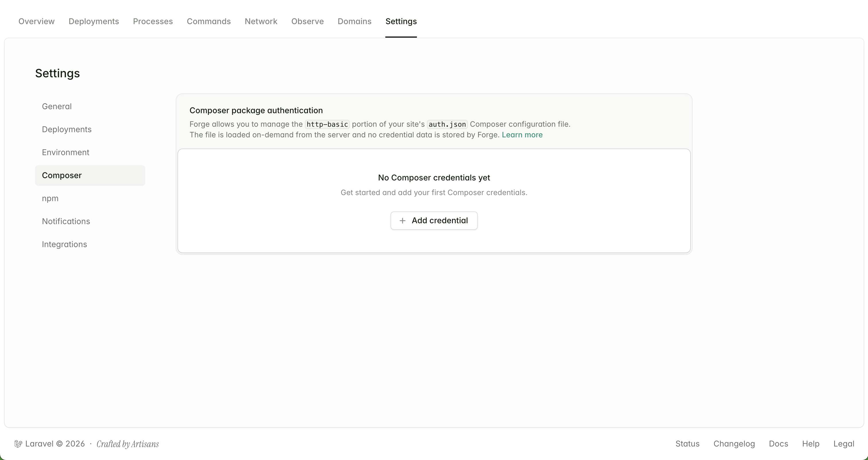Open the Processes tab
The height and width of the screenshot is (460, 868).
[153, 21]
